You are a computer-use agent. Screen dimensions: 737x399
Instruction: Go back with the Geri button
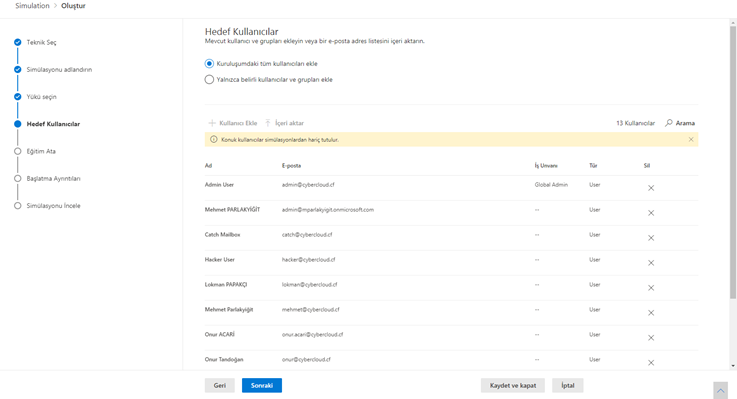(220, 385)
